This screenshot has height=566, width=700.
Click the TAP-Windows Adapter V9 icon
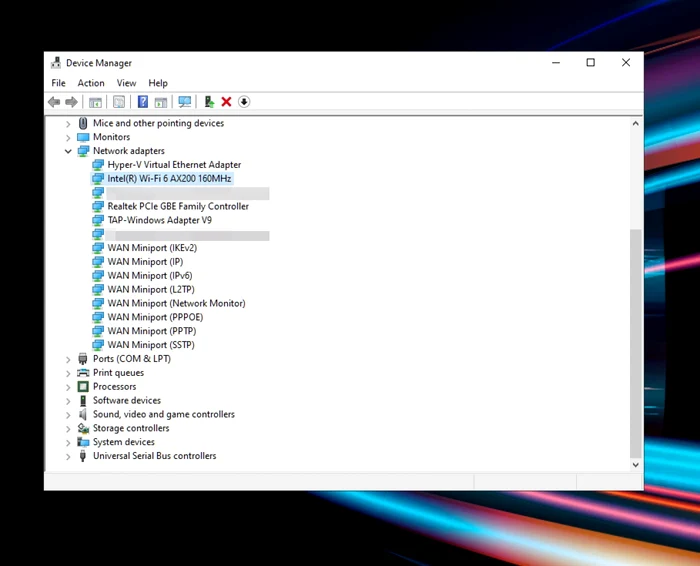click(98, 220)
